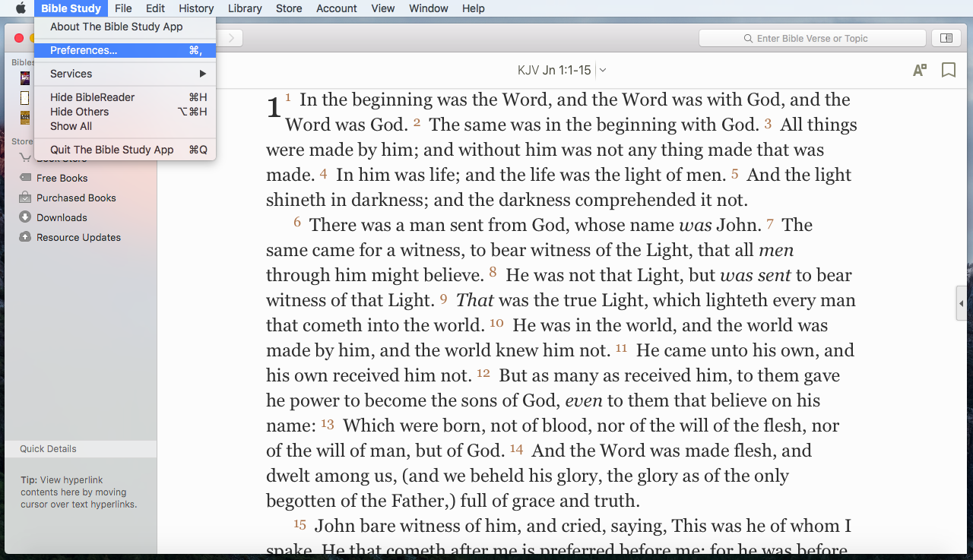Select Preferences... from the menu
Viewport: 973px width, 560px height.
[x=125, y=50]
